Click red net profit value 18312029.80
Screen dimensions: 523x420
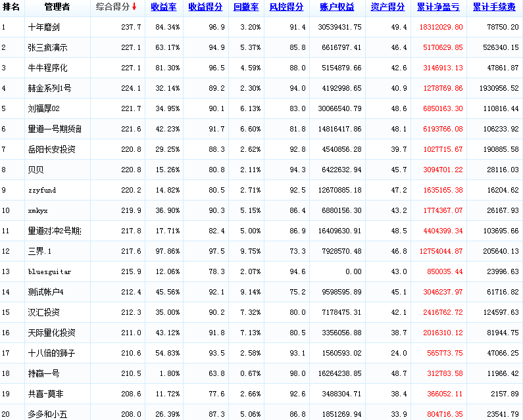coord(440,27)
